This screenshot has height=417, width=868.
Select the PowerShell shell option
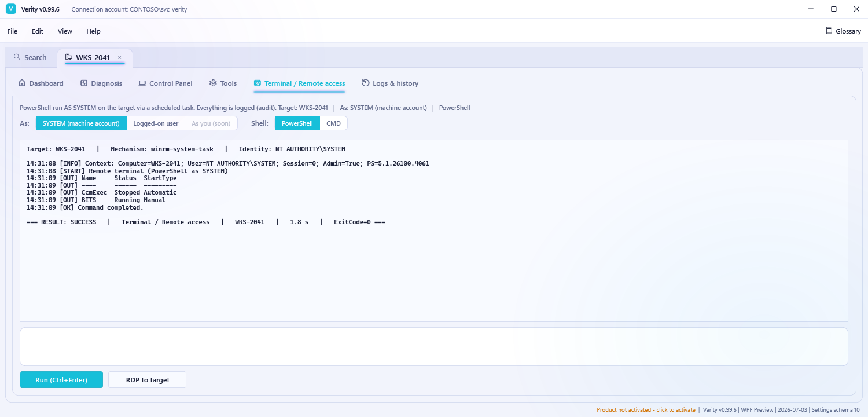pyautogui.click(x=297, y=123)
